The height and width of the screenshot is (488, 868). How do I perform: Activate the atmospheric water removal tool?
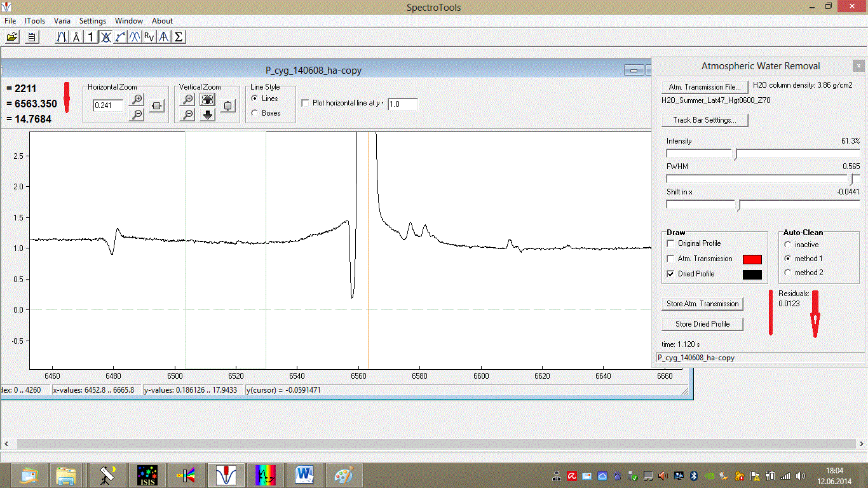pos(105,36)
